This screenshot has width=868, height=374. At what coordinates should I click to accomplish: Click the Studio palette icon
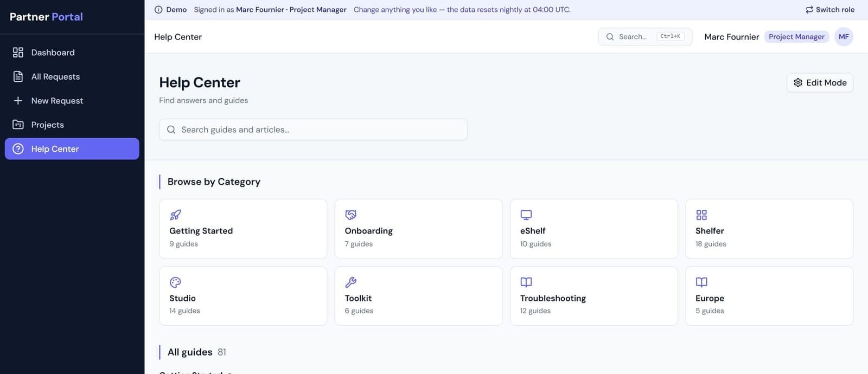175,282
